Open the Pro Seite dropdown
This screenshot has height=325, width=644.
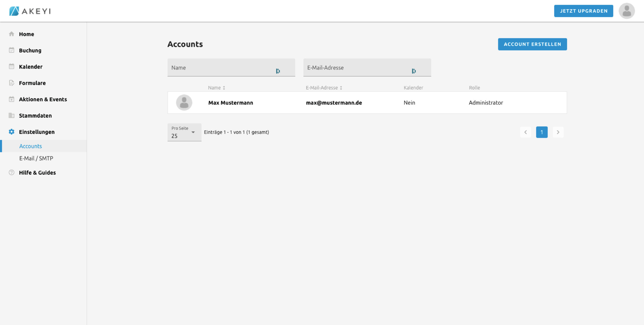coord(184,132)
